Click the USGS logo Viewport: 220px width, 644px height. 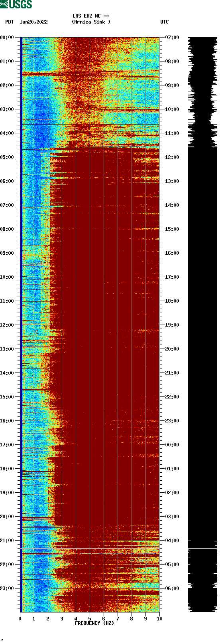tap(16, 4)
